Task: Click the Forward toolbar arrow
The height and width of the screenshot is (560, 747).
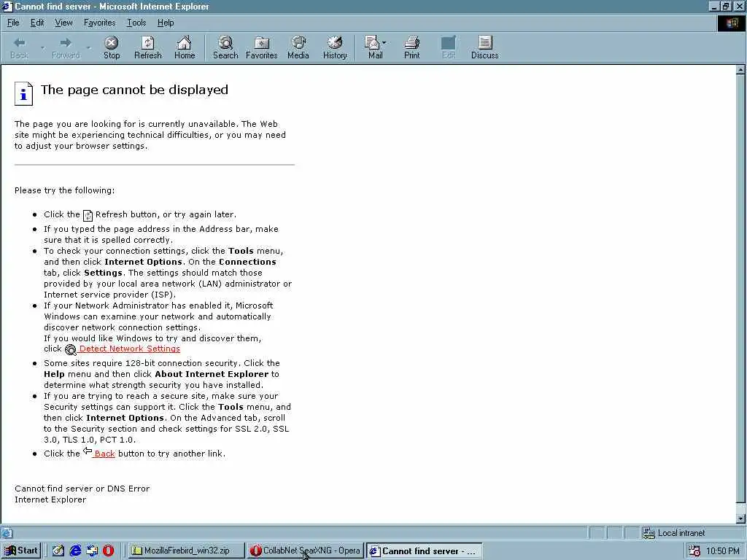Action: [66, 47]
